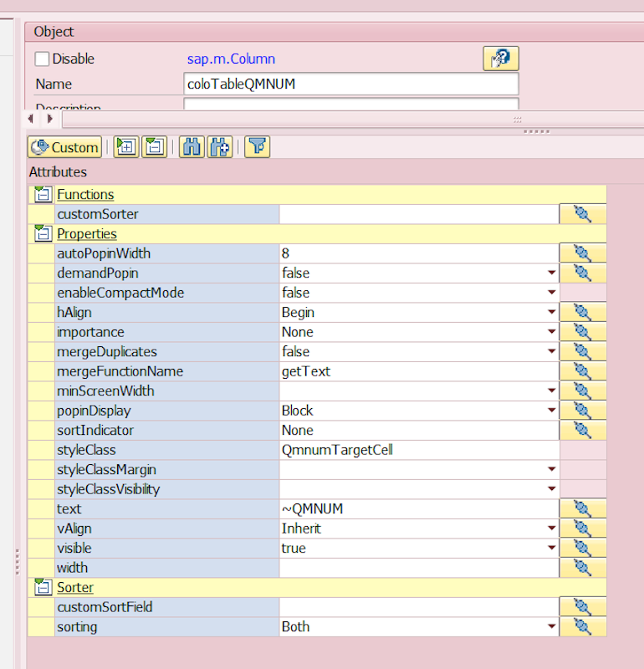Click the customSortField value field
This screenshot has height=669, width=644.
pos(419,607)
